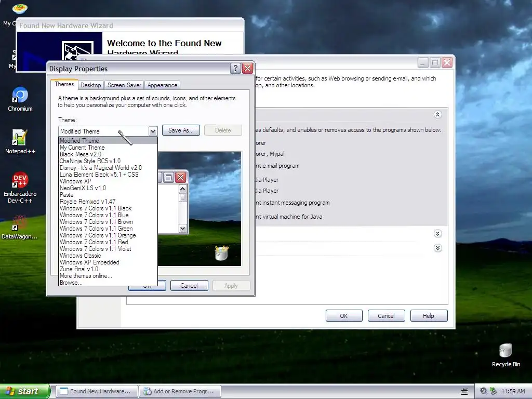Choose Modified Theme in the list
532x399 pixels.
coord(108,140)
